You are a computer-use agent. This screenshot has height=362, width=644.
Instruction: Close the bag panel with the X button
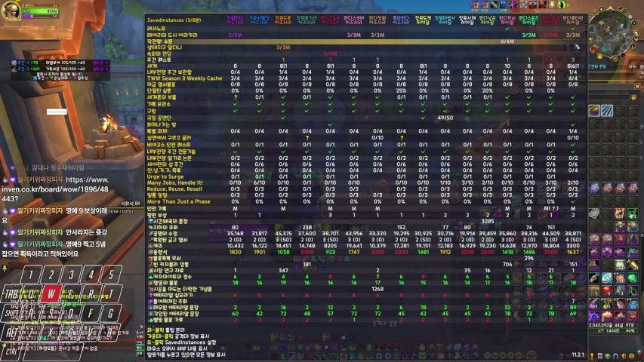(x=637, y=86)
